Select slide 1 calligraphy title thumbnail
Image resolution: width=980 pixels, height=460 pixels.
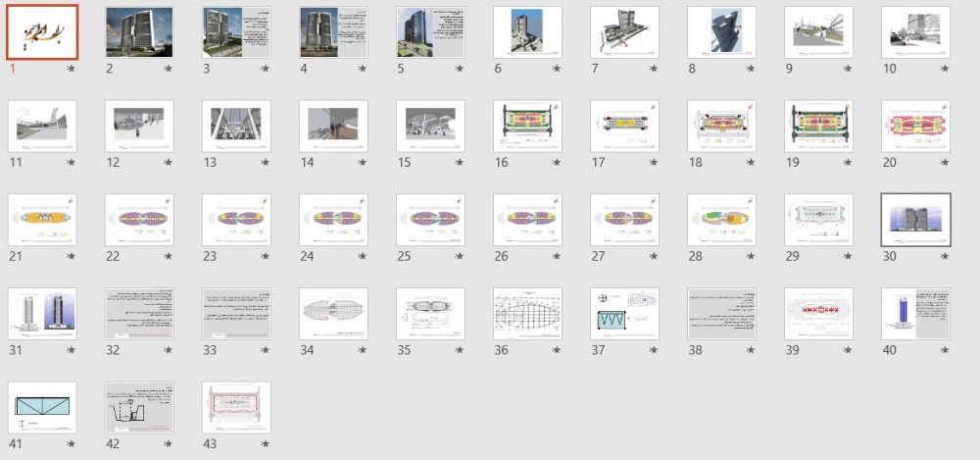(x=42, y=32)
